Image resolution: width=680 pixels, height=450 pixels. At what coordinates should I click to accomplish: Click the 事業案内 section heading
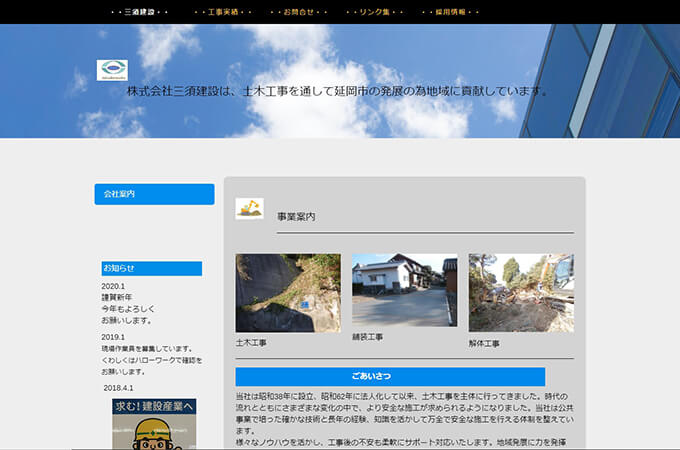click(296, 217)
